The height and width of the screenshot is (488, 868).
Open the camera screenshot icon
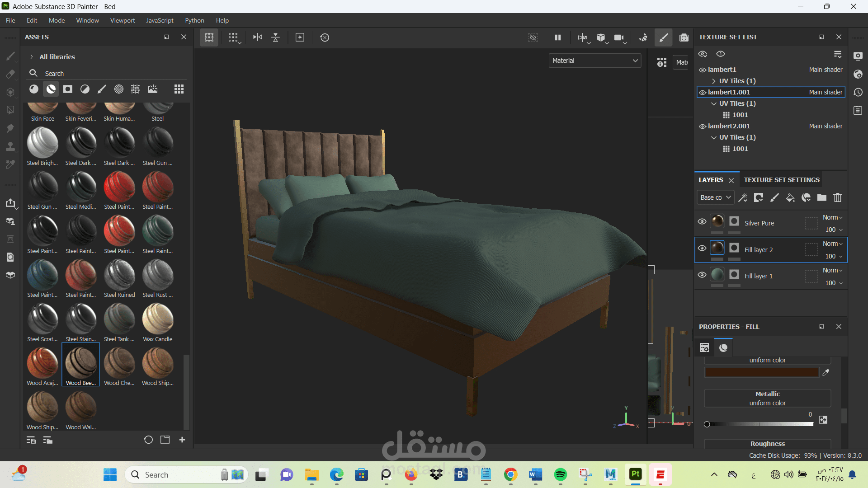coord(684,38)
